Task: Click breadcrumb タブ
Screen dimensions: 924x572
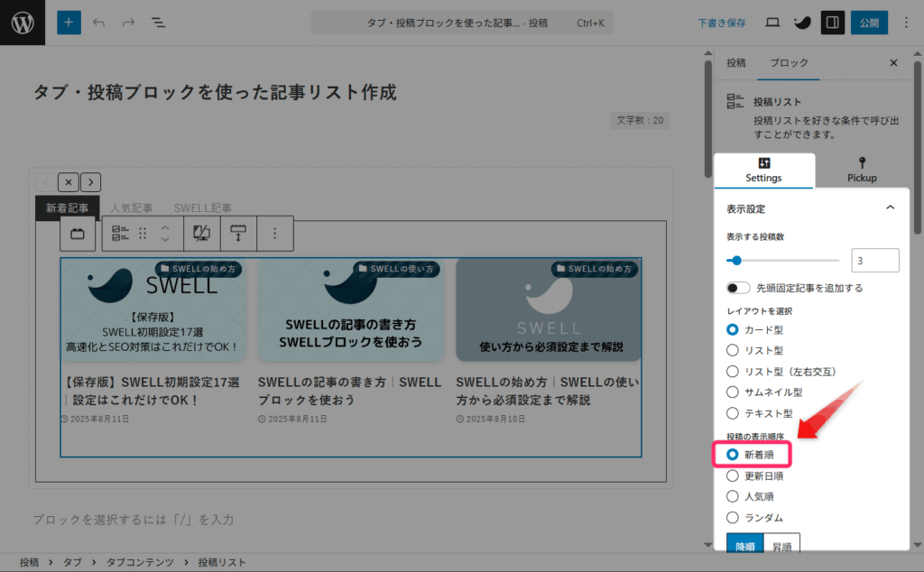Action: (x=72, y=563)
